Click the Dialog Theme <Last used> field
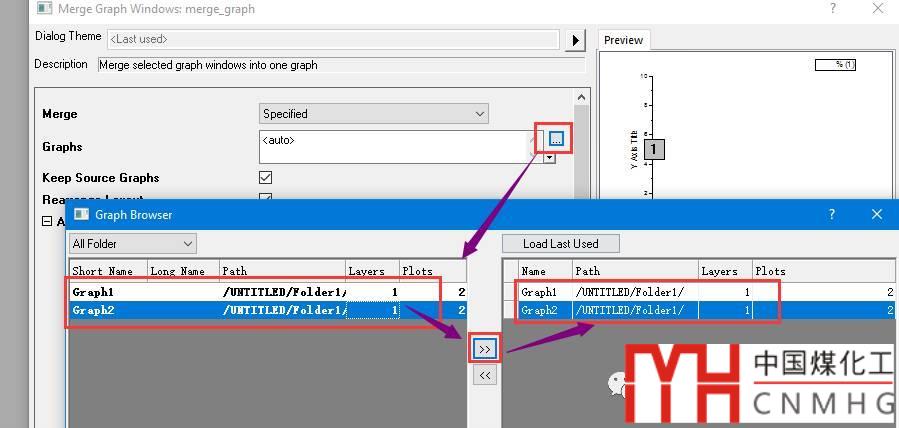This screenshot has height=428, width=899. [333, 40]
